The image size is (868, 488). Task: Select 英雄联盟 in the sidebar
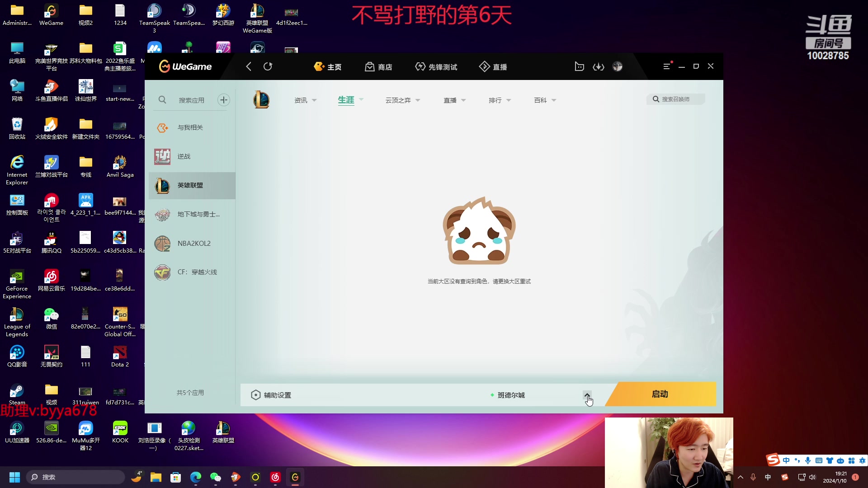click(192, 185)
